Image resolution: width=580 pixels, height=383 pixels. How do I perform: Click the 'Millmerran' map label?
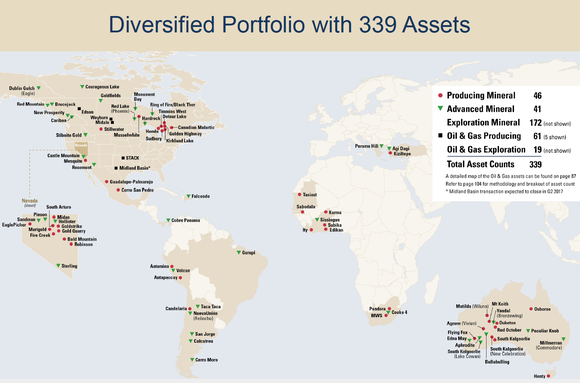551,343
